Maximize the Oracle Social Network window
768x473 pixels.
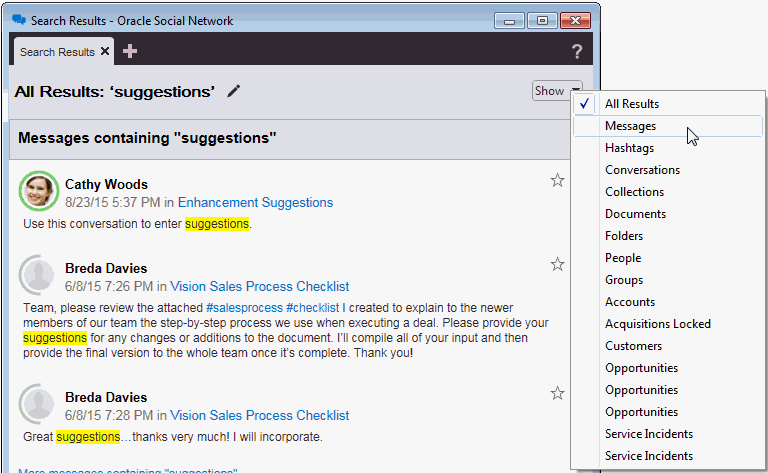coord(542,21)
